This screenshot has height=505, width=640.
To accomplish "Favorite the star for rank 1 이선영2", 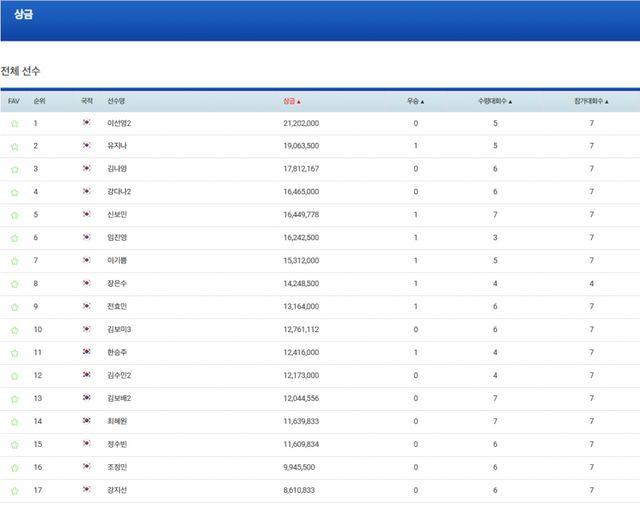I will (x=14, y=124).
